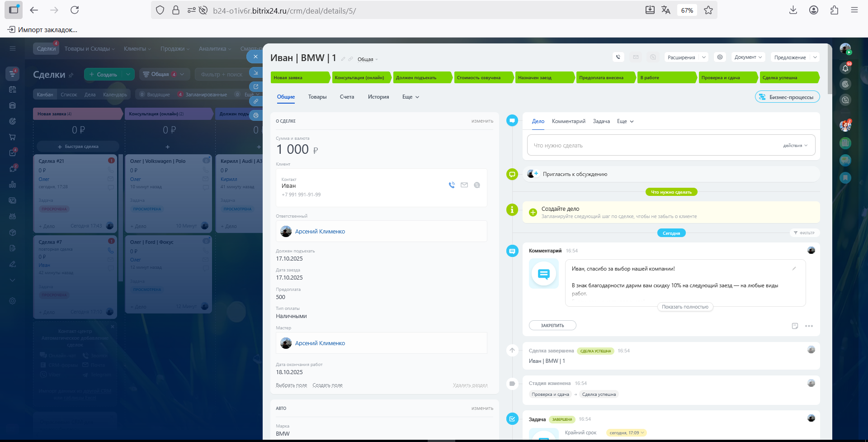The image size is (868, 442).
Task: Set the stage to В работе
Action: [x=667, y=78]
